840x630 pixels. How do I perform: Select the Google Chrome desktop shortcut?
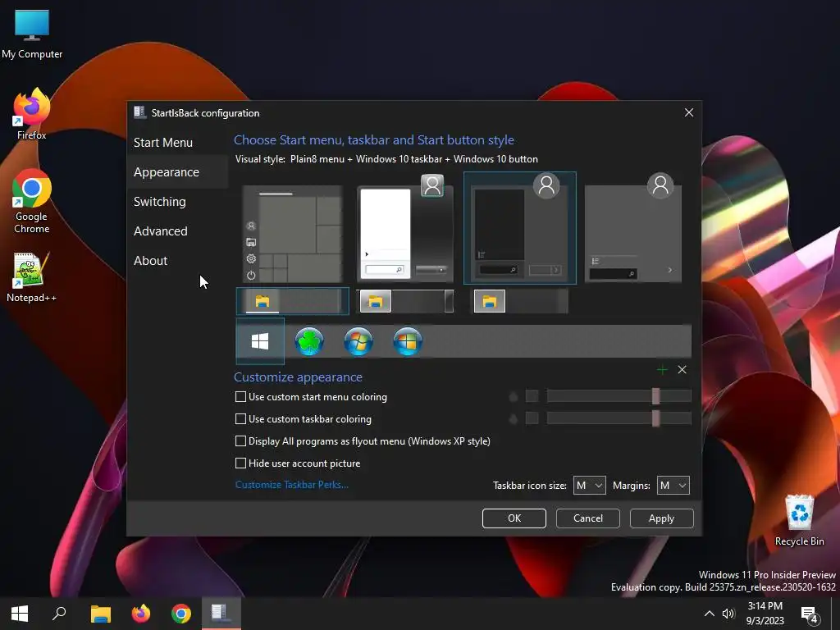pos(32,202)
